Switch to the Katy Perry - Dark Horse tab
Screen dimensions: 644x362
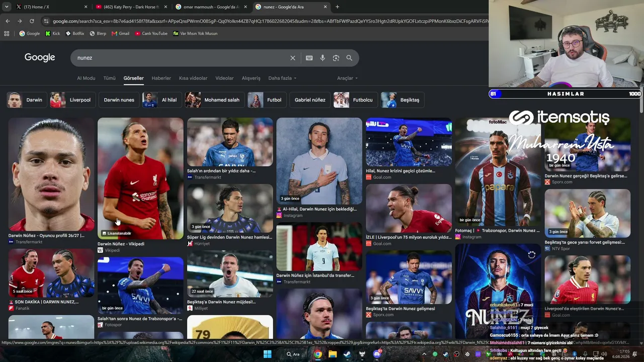(x=131, y=7)
